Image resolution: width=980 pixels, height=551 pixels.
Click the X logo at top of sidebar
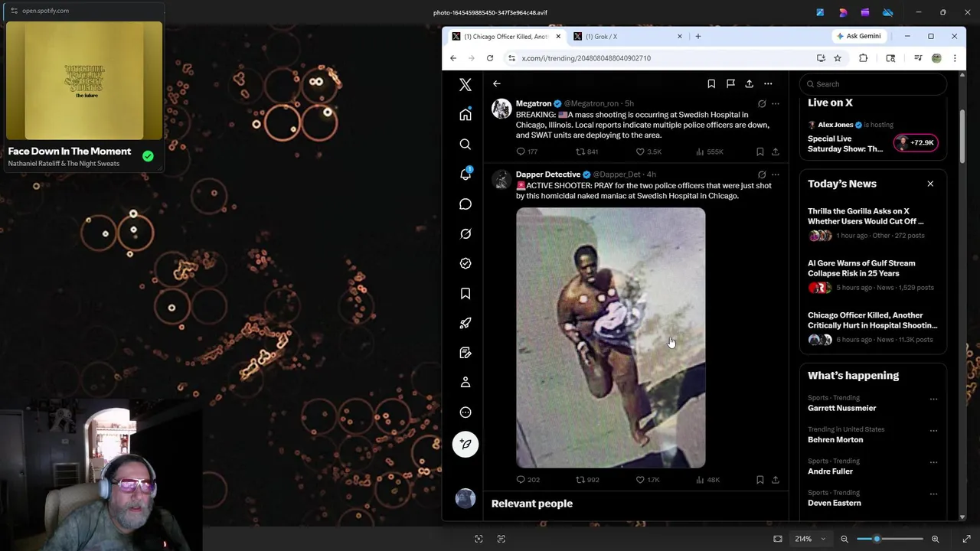click(x=465, y=84)
